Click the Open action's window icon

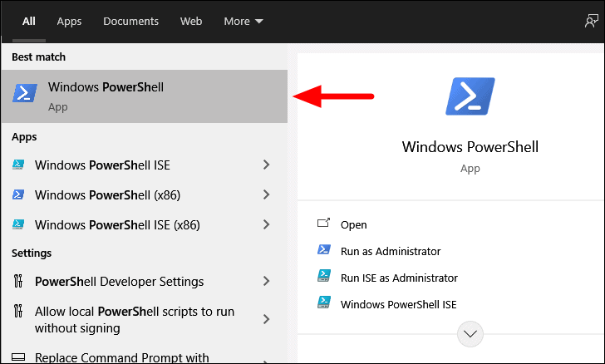(323, 223)
